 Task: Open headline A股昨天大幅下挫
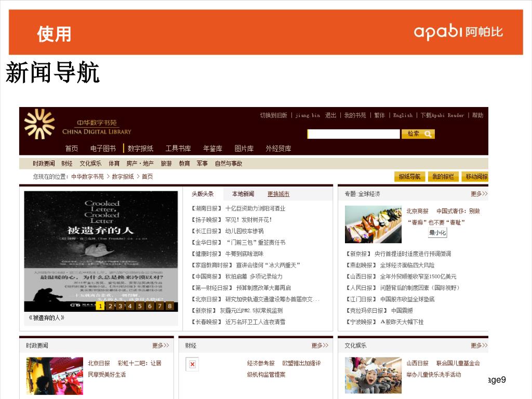pyautogui.click(x=402, y=322)
